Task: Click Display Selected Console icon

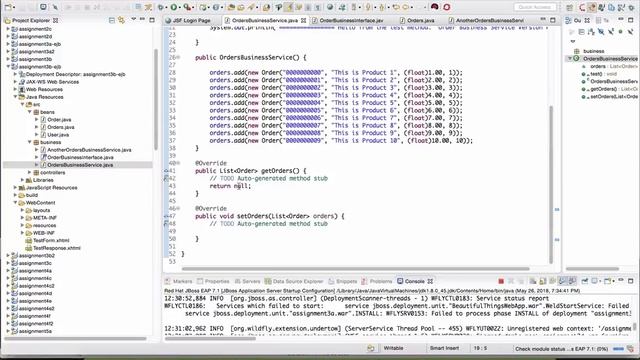Action: pyautogui.click(x=595, y=281)
